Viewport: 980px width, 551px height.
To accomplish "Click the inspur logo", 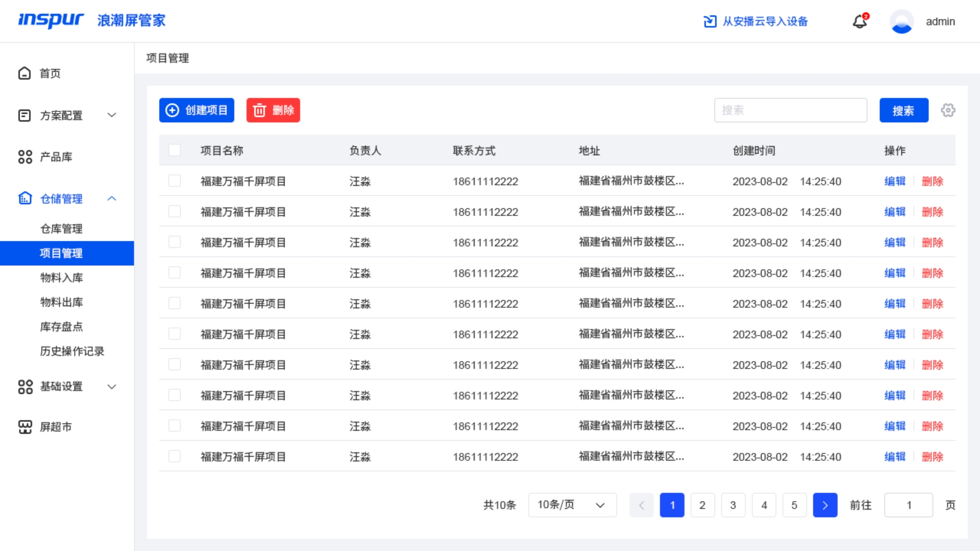I will (x=51, y=20).
